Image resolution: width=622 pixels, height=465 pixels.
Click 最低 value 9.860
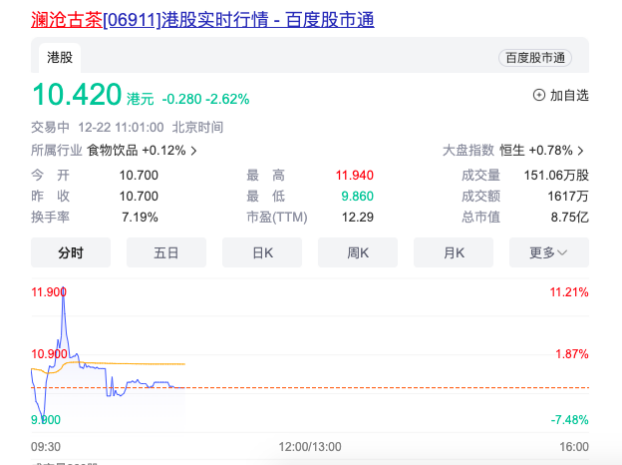357,196
